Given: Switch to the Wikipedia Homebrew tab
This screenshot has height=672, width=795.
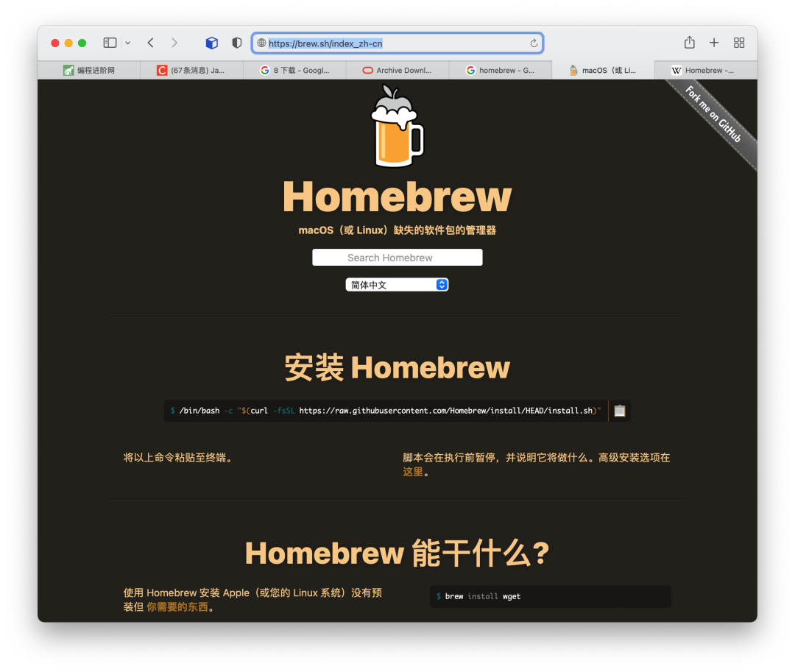Looking at the screenshot, I should coord(706,71).
